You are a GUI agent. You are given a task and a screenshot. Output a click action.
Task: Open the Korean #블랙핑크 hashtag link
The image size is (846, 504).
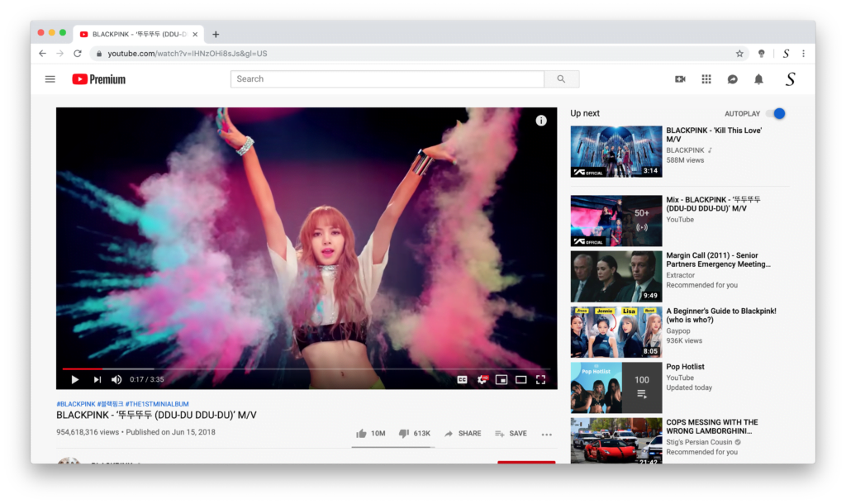click(111, 404)
